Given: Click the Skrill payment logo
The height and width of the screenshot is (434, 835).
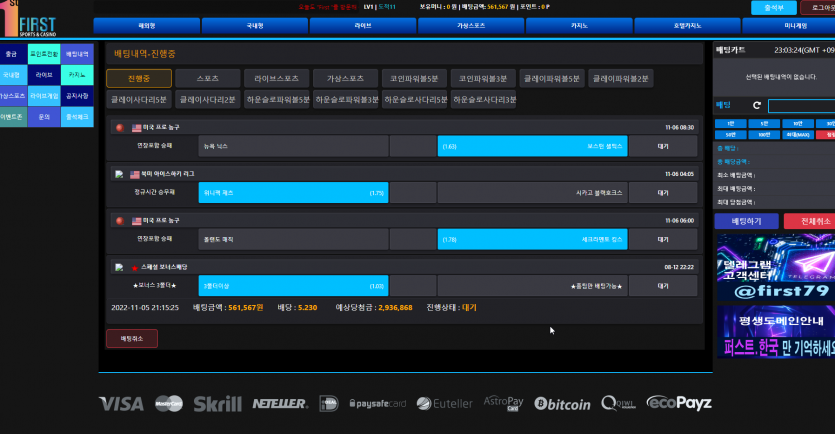Looking at the screenshot, I should (x=217, y=403).
